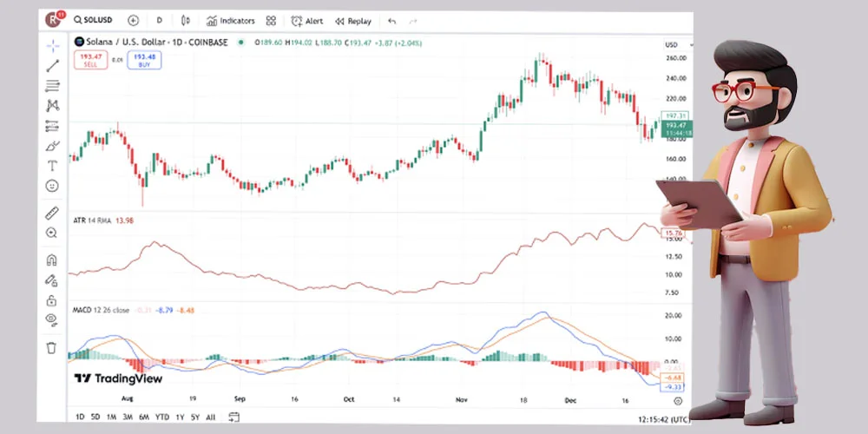Switch to the YTD date range
The image size is (868, 434).
[162, 417]
